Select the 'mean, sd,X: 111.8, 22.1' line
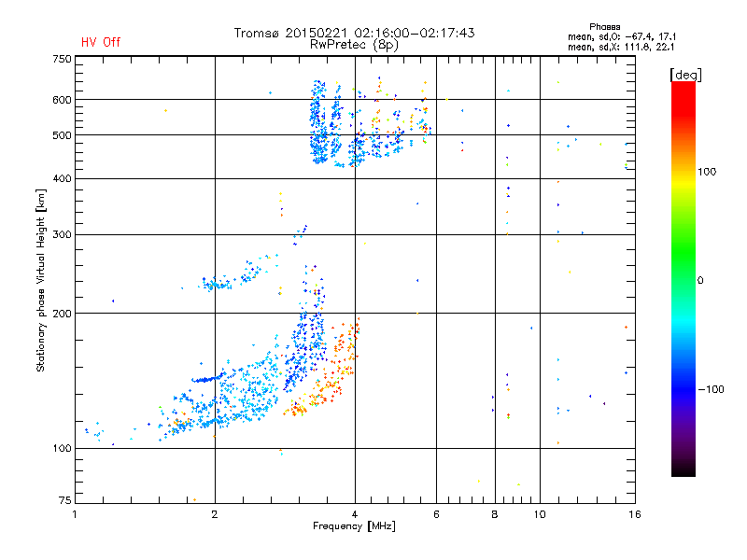The height and width of the screenshot is (560, 747). point(621,47)
